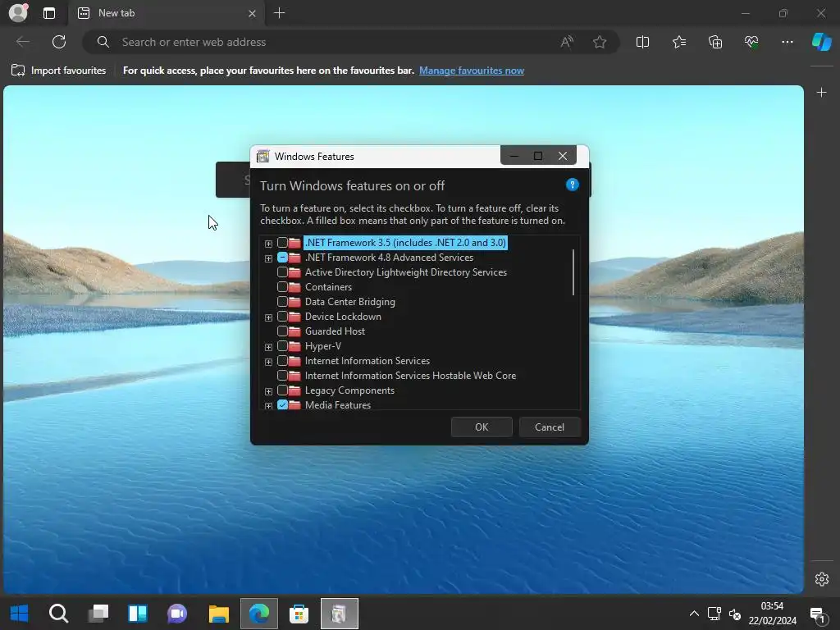Check the Legacy Components checkbox
The image size is (840, 630).
pyautogui.click(x=282, y=390)
